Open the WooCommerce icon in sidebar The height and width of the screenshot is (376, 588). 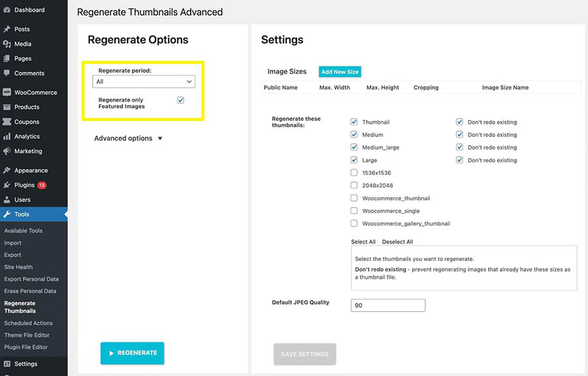[x=7, y=93]
